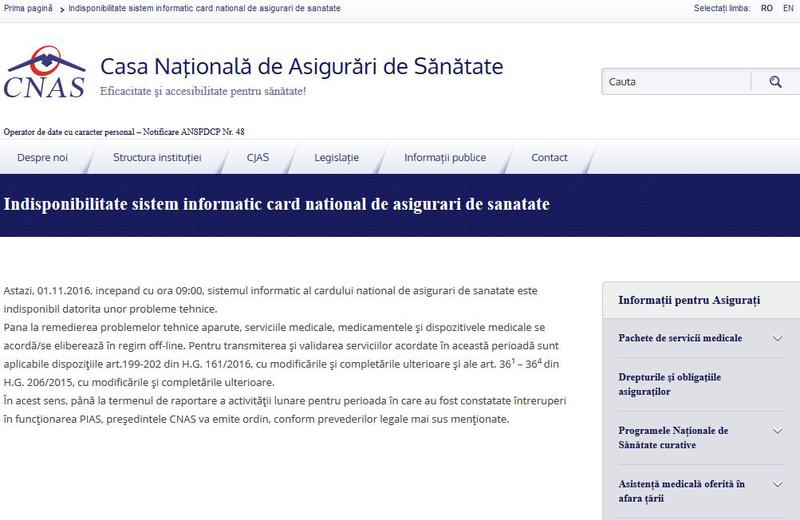Viewport: 800px width, 520px height.
Task: Click the CNAS logo
Action: coord(45,72)
